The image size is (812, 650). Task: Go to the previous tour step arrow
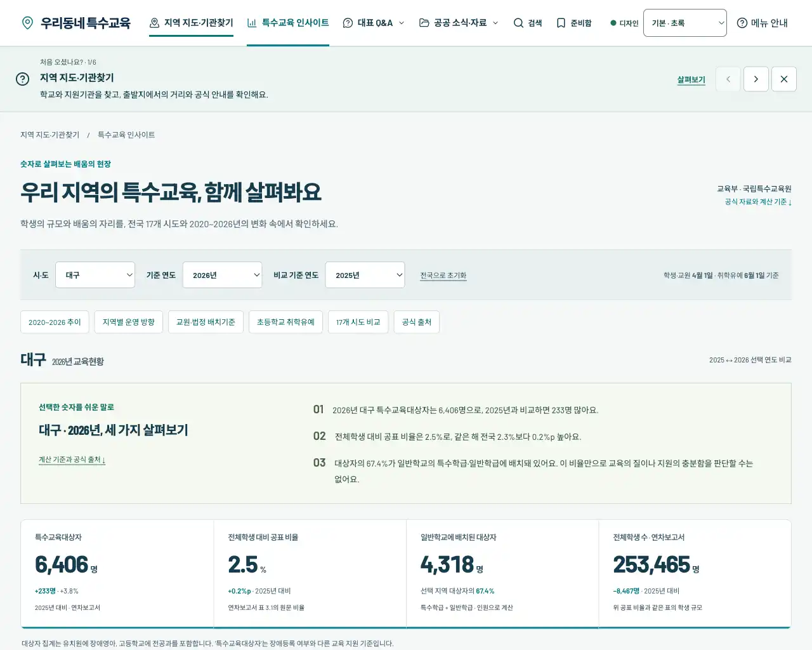click(728, 79)
